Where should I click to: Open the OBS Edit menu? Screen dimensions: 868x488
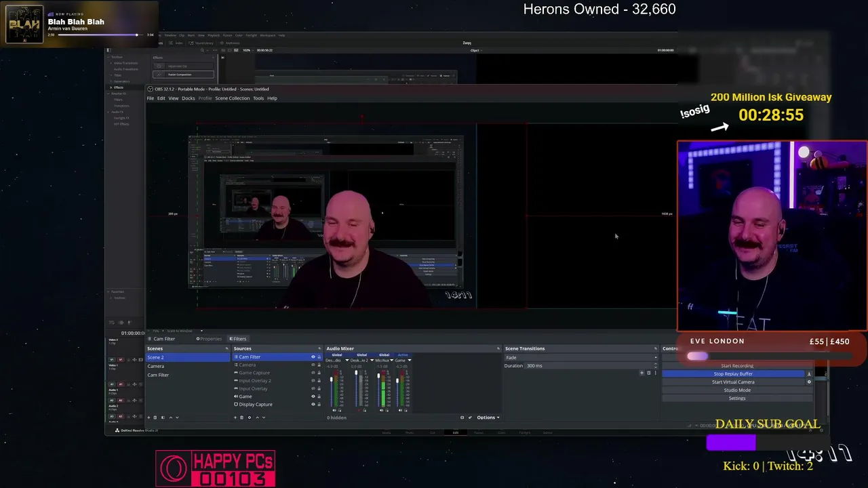pos(161,98)
